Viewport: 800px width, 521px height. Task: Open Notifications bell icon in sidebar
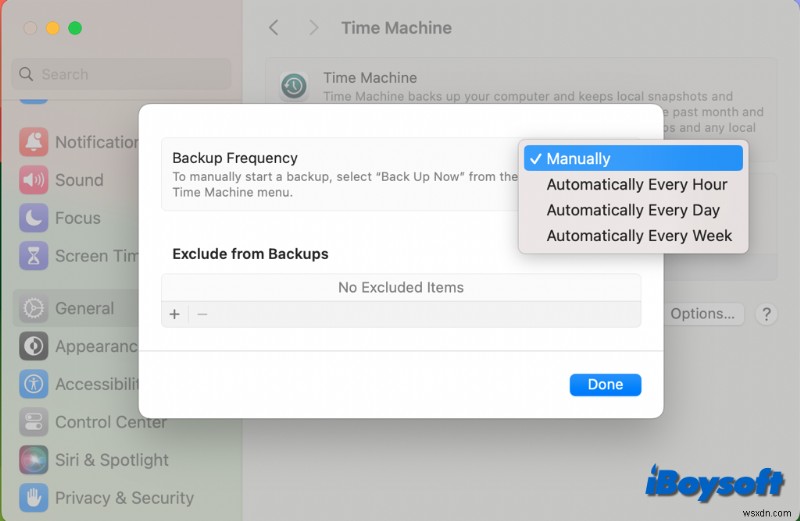click(34, 142)
